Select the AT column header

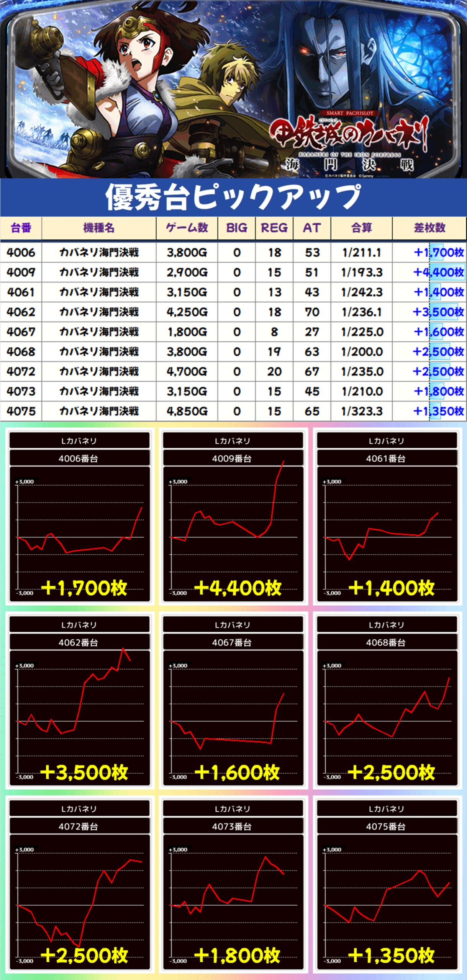click(312, 228)
